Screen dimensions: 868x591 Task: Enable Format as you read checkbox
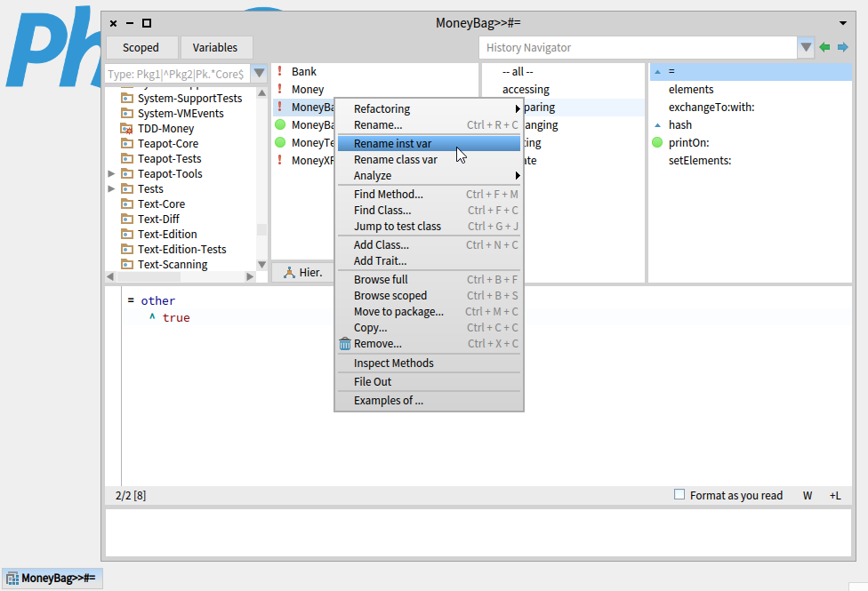pyautogui.click(x=679, y=494)
